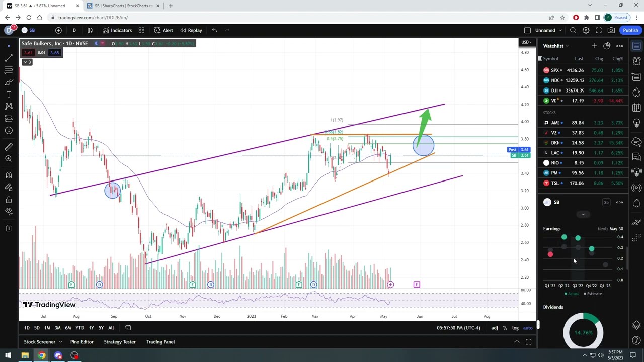Select the measure ruler tool

pyautogui.click(x=9, y=147)
